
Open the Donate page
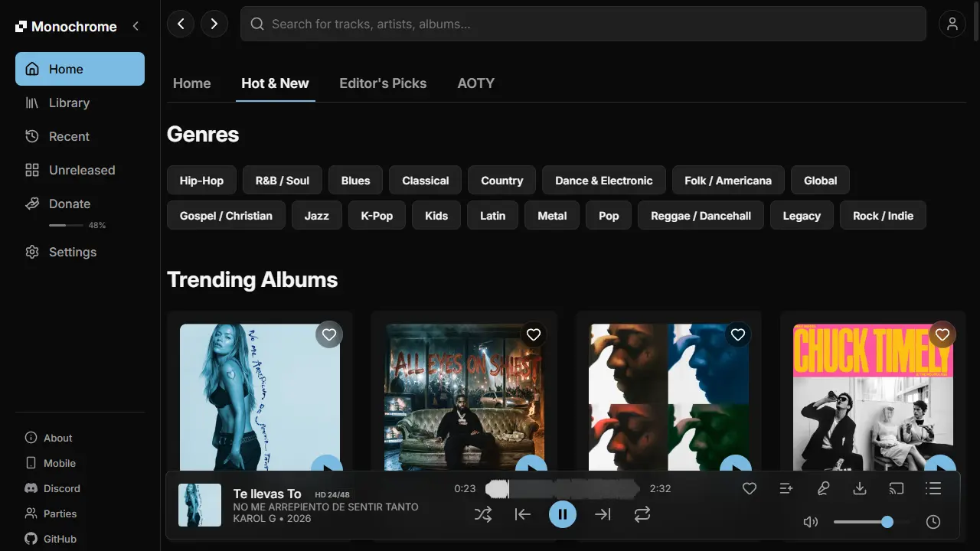(x=80, y=204)
